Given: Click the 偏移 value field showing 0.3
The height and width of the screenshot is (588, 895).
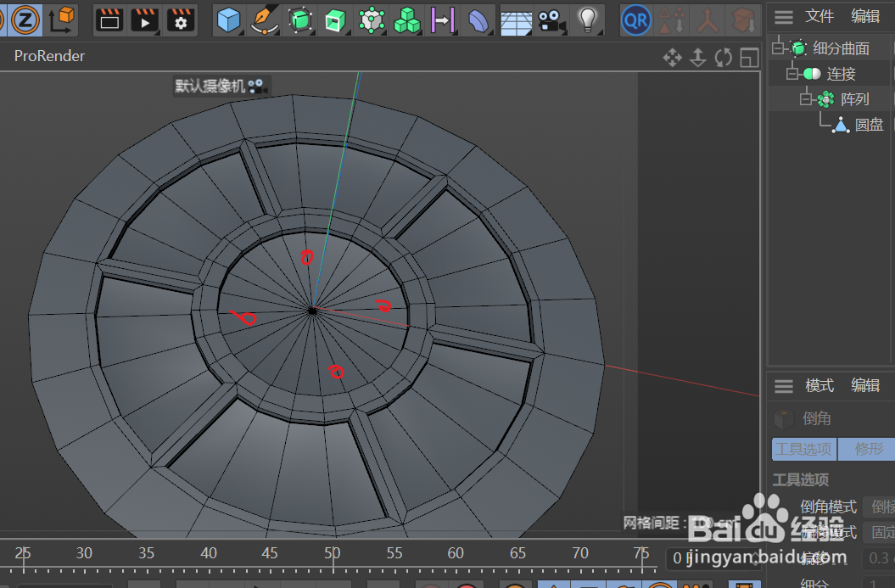Looking at the screenshot, I should click(879, 557).
